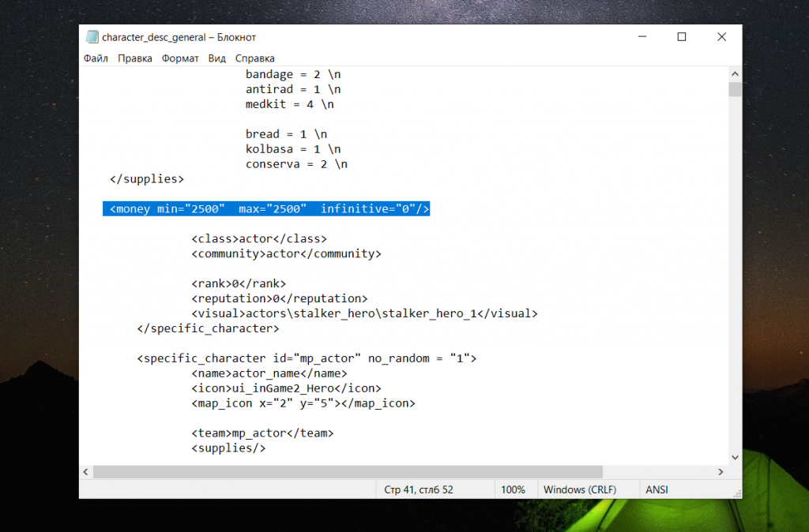This screenshot has width=809, height=532.
Task: Click the line 'medkit = 4 \n'
Action: pyautogui.click(x=289, y=104)
